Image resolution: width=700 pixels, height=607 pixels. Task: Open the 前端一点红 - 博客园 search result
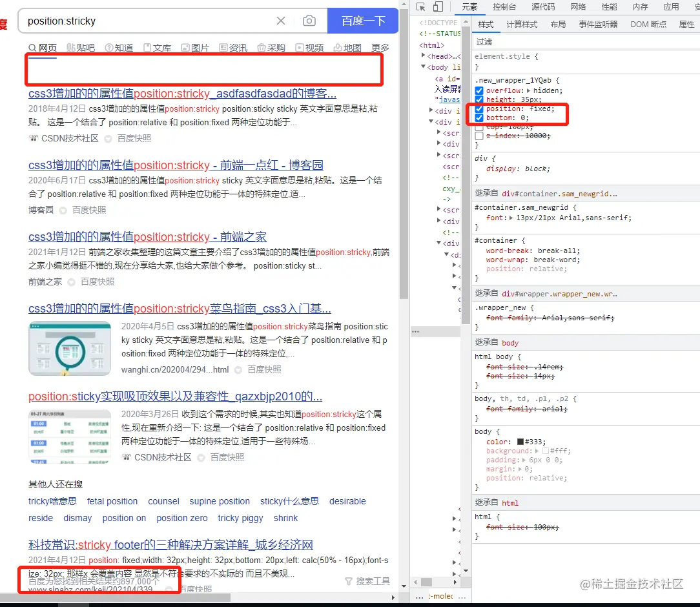click(x=176, y=165)
